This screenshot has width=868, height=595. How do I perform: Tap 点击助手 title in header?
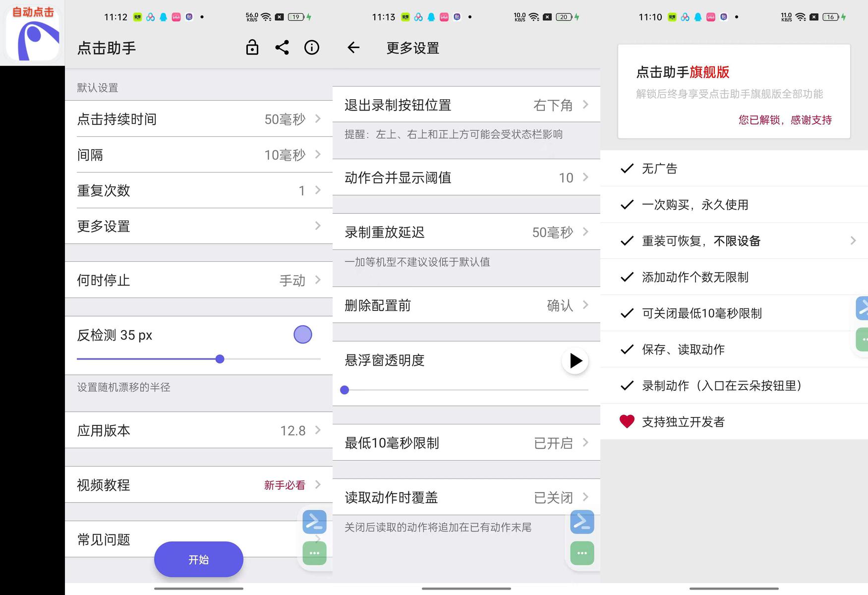pos(107,48)
